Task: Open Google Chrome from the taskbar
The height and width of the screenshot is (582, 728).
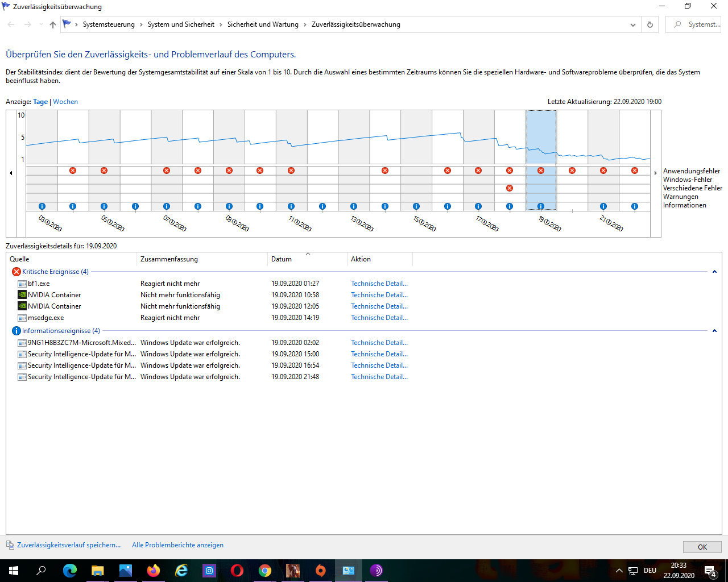Action: pyautogui.click(x=265, y=571)
